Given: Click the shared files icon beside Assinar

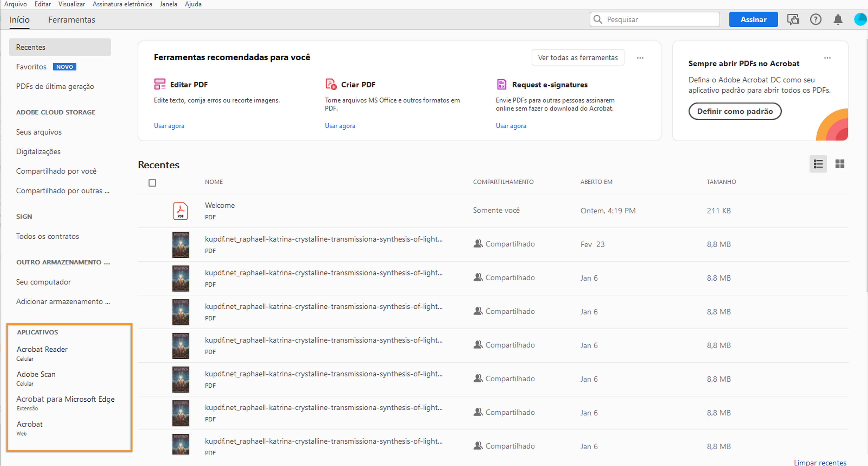Looking at the screenshot, I should coord(793,20).
